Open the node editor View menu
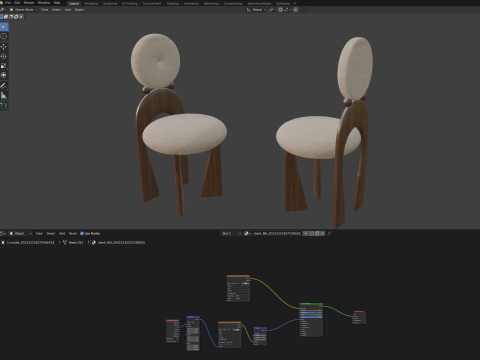This screenshot has height=360, width=480. click(39, 234)
